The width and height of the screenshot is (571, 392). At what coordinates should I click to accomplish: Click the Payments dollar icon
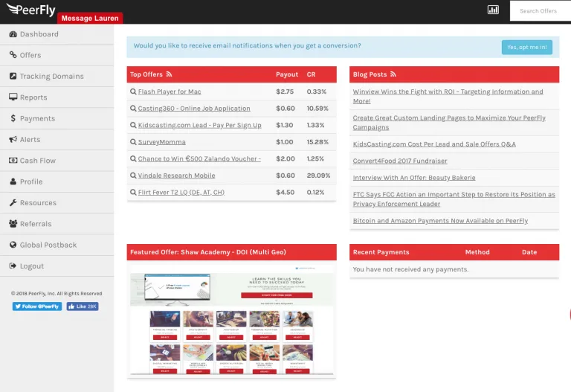(x=13, y=118)
